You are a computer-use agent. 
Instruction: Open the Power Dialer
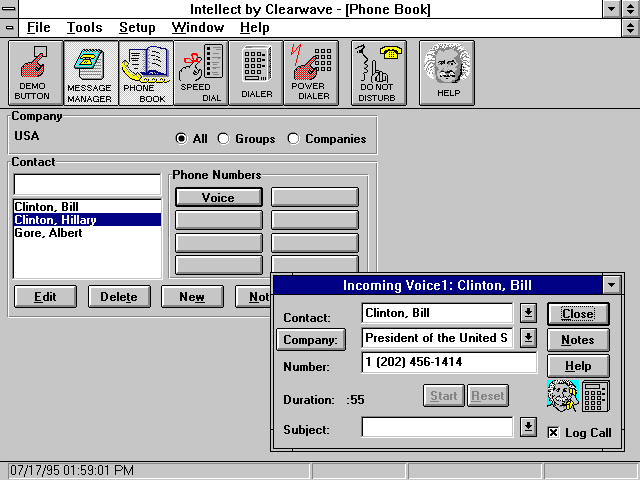311,73
